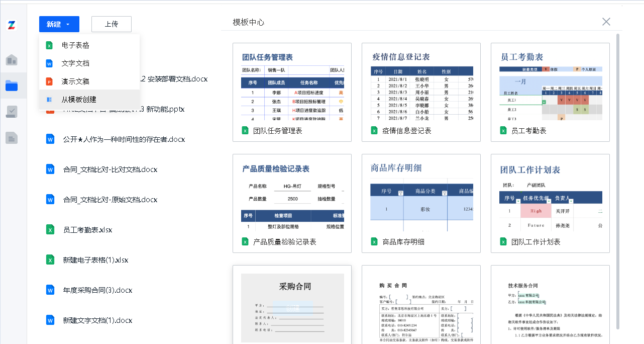Expand the 新建 dropdown button

point(59,24)
